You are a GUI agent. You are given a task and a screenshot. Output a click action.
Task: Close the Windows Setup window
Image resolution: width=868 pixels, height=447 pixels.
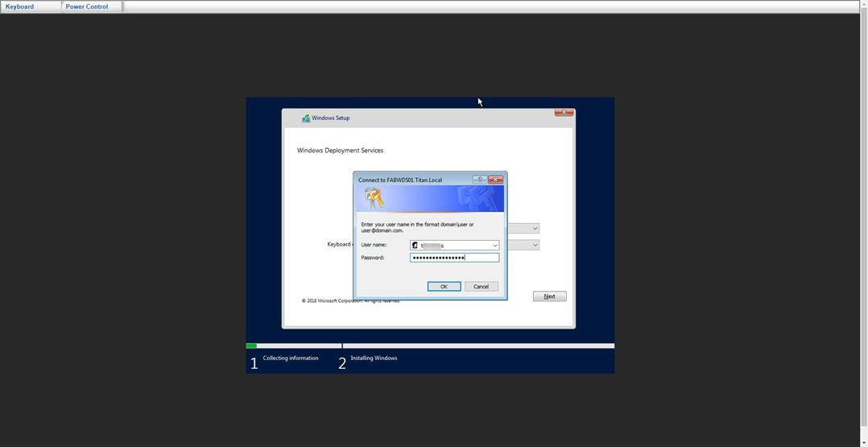[x=564, y=113]
